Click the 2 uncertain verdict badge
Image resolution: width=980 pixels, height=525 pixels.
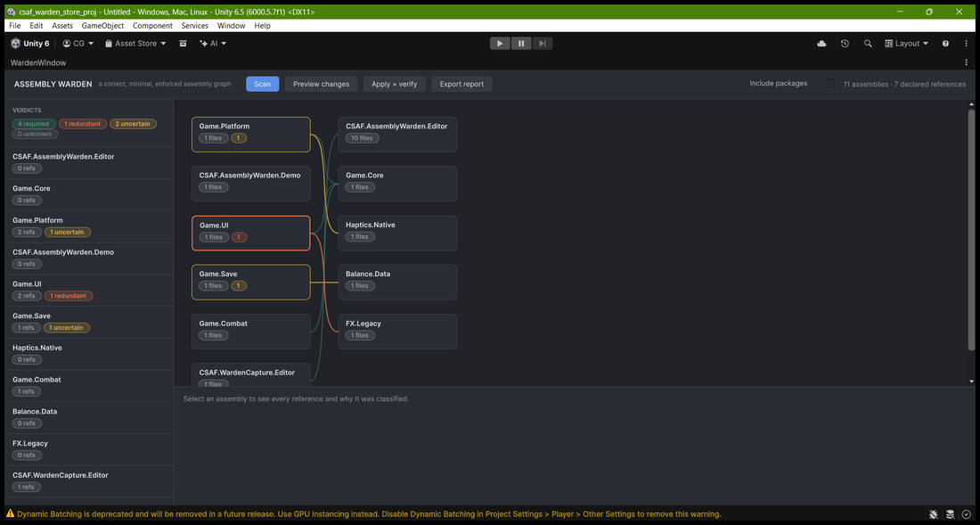(133, 124)
